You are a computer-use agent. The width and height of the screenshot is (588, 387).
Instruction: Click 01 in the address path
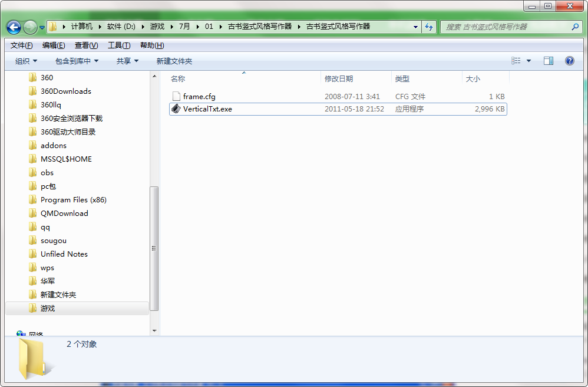(x=209, y=27)
